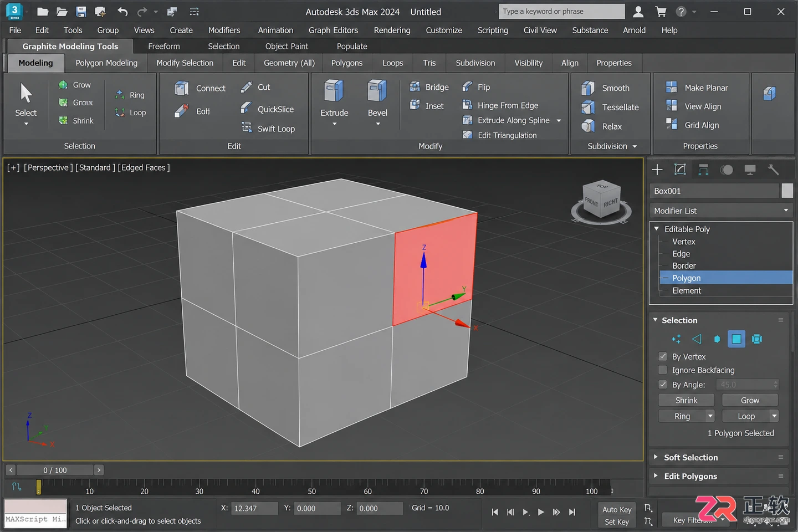Select the Inset tool

426,105
